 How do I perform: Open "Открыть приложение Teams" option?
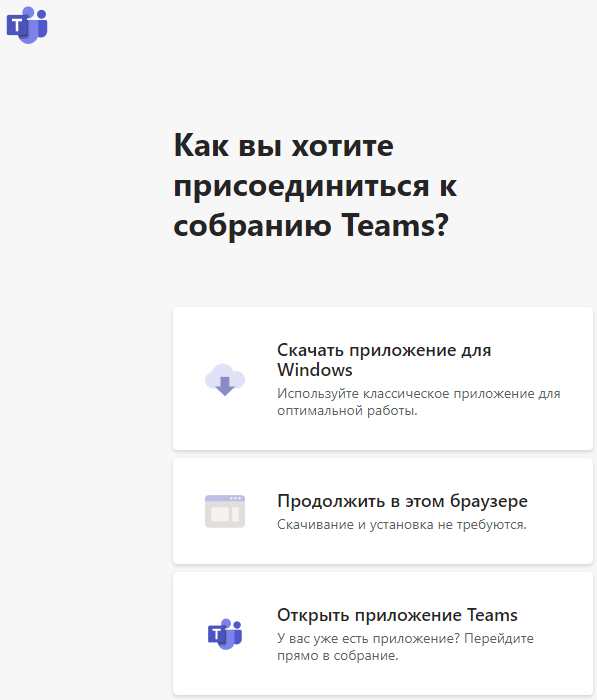point(383,633)
